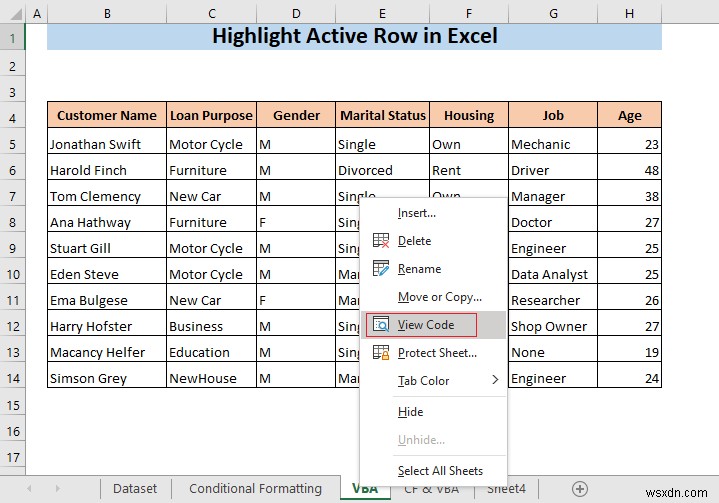Click the Protect Sheet lock icon

[381, 353]
